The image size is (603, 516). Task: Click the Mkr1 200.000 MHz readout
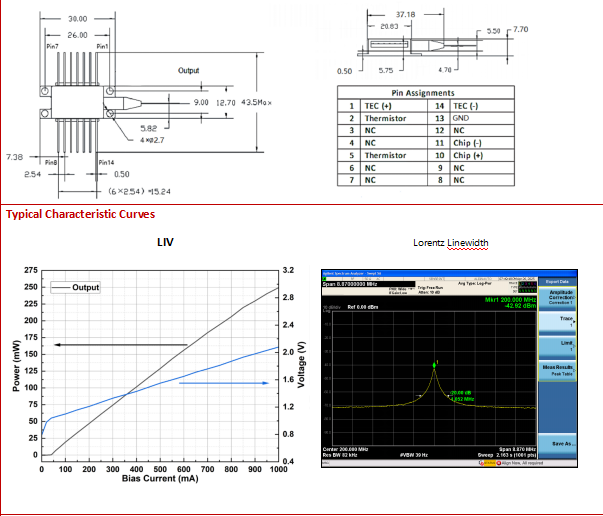point(510,300)
